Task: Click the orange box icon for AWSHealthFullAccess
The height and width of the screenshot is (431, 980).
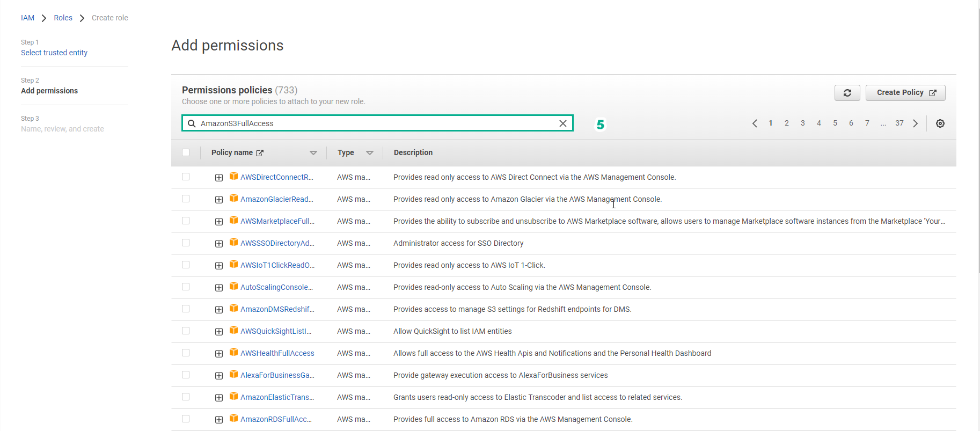Action: (x=233, y=352)
